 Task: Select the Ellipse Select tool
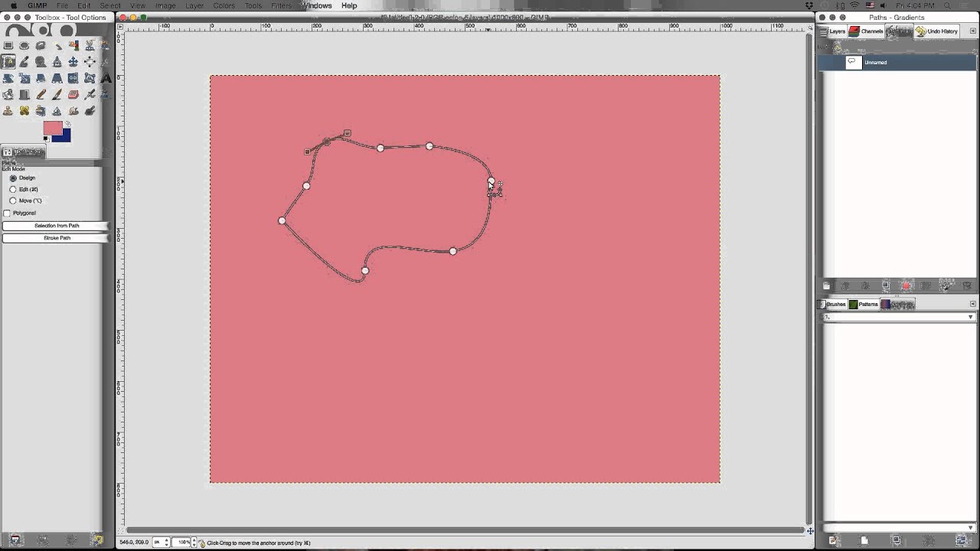tap(24, 46)
